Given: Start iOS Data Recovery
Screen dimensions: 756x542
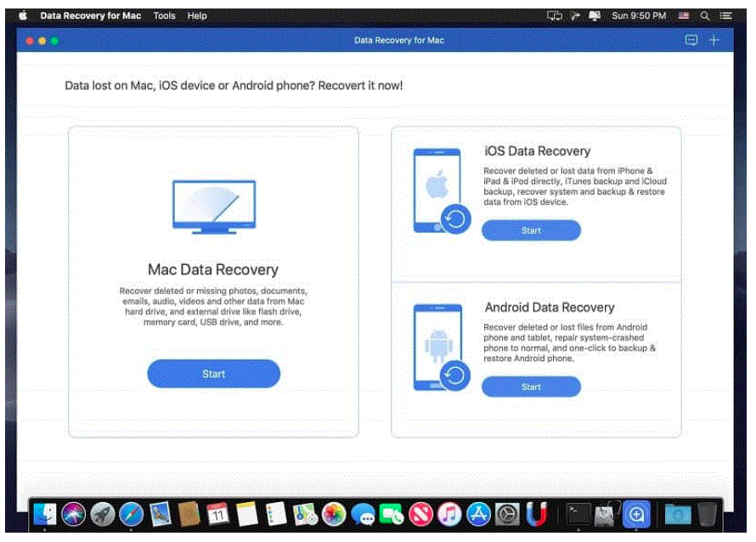Looking at the screenshot, I should (x=531, y=230).
